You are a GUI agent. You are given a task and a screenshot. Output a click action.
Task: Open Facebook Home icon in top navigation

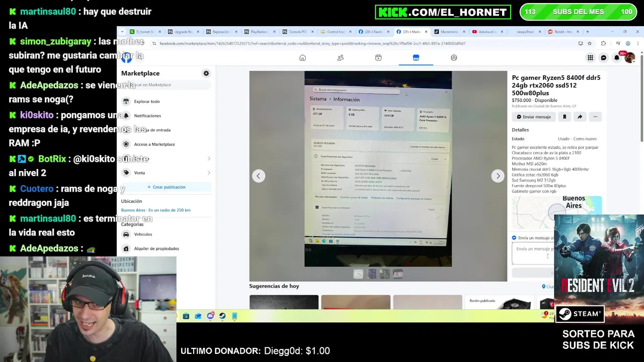click(302, 58)
